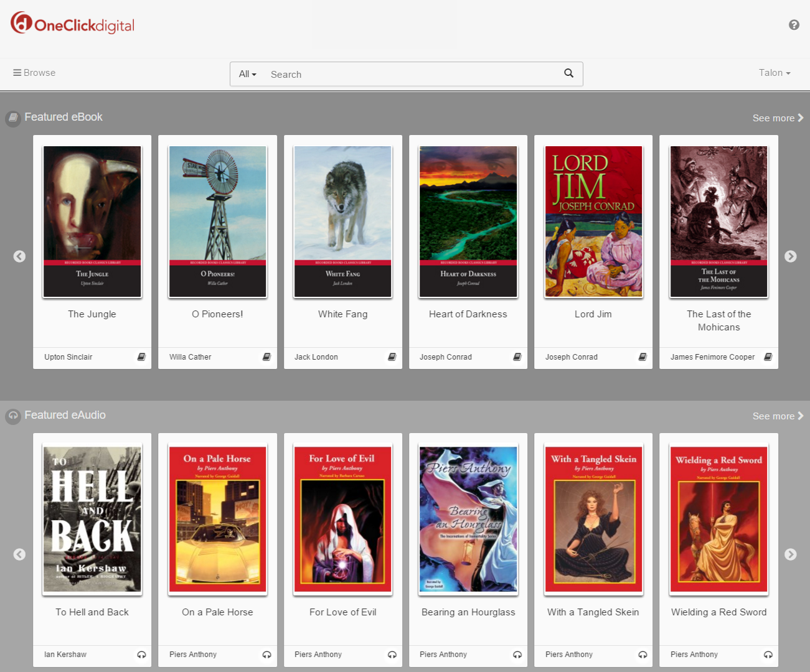
Task: Open the O Pioneers! title link
Action: point(217,314)
